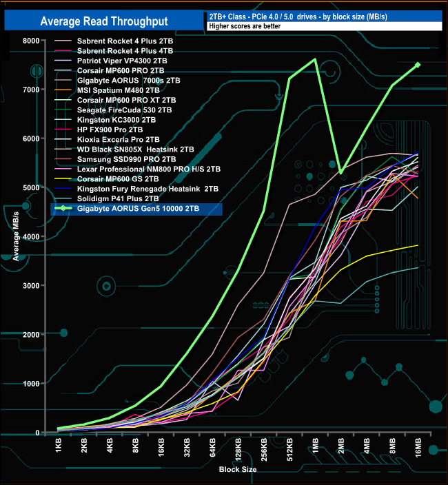
Task: Click the x-axis label 8KB
Action: tap(136, 446)
